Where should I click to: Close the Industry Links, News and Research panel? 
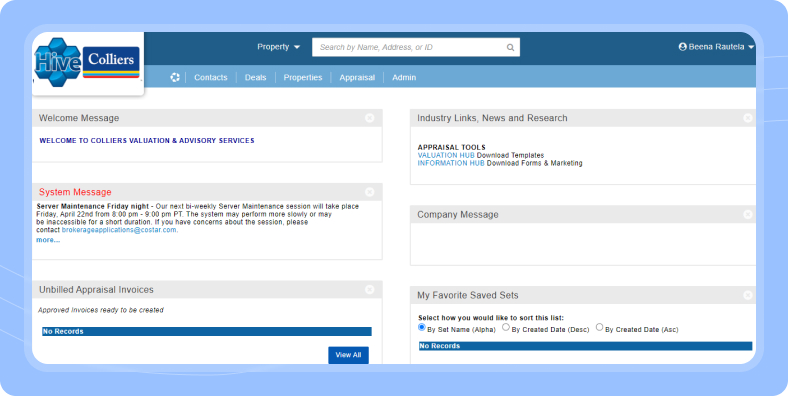pos(748,118)
